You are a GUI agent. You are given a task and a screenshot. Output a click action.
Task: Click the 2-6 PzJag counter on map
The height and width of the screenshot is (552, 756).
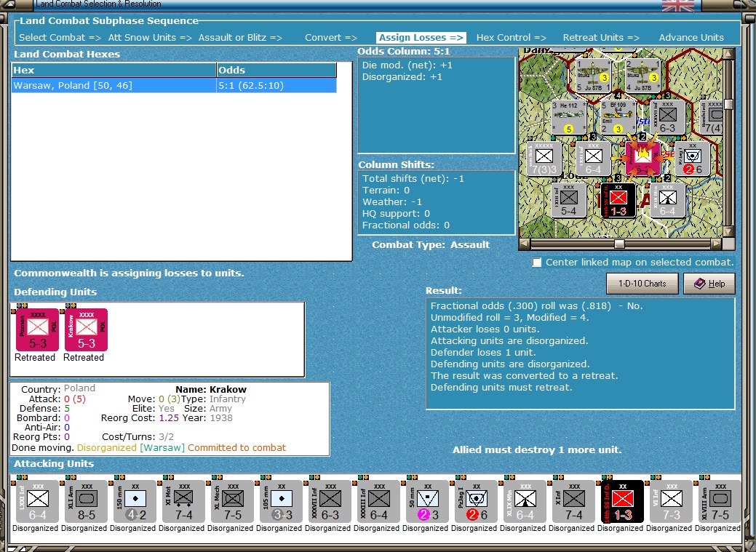[693, 159]
